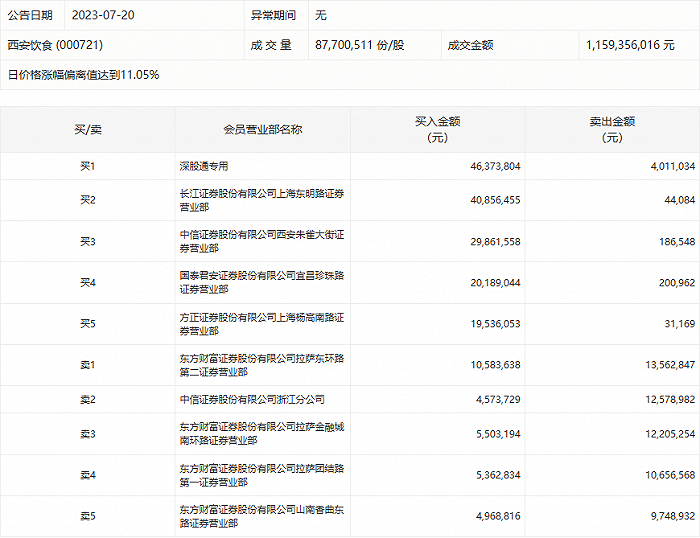Select the 买3 row label
This screenshot has height=538, width=700.
[x=88, y=242]
